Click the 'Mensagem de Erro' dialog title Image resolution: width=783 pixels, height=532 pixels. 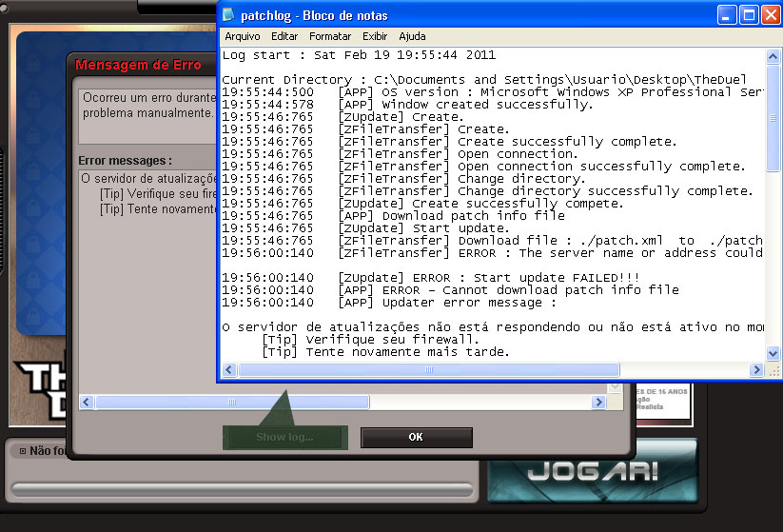pyautogui.click(x=138, y=65)
